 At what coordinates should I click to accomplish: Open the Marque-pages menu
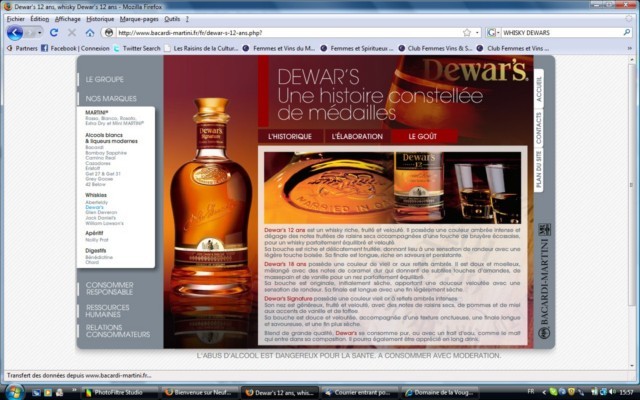(x=139, y=18)
